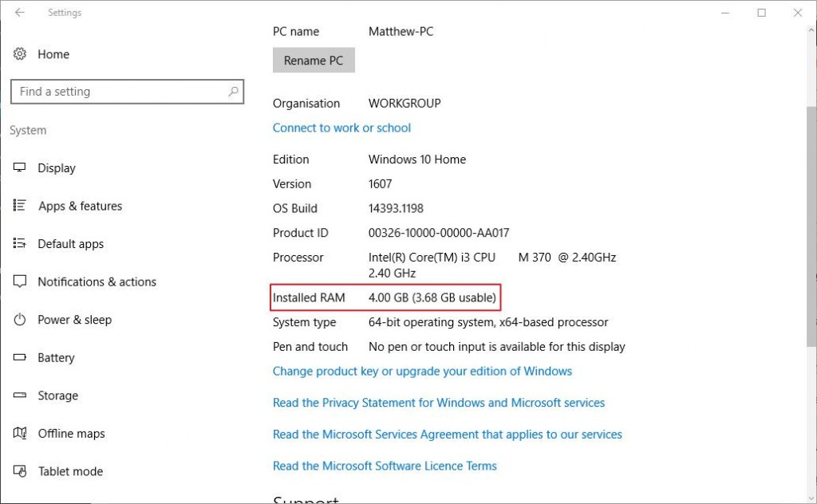Read the Privacy Statement link
The height and width of the screenshot is (504, 817).
(x=438, y=403)
